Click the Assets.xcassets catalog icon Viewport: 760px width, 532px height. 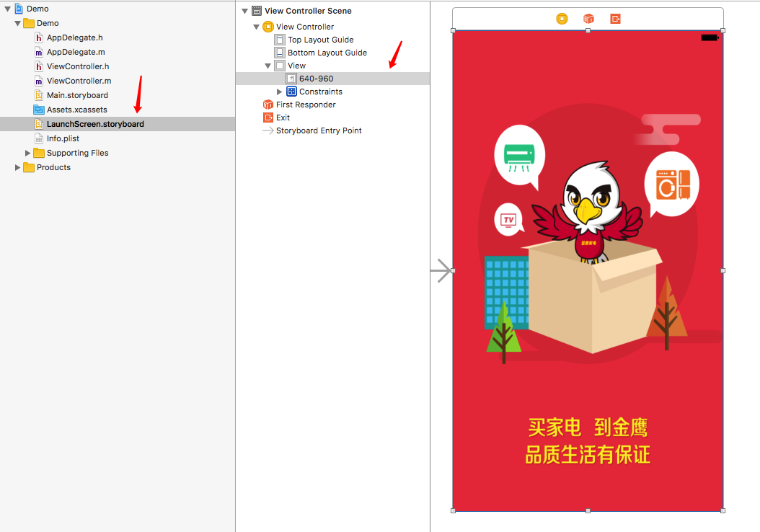point(40,109)
